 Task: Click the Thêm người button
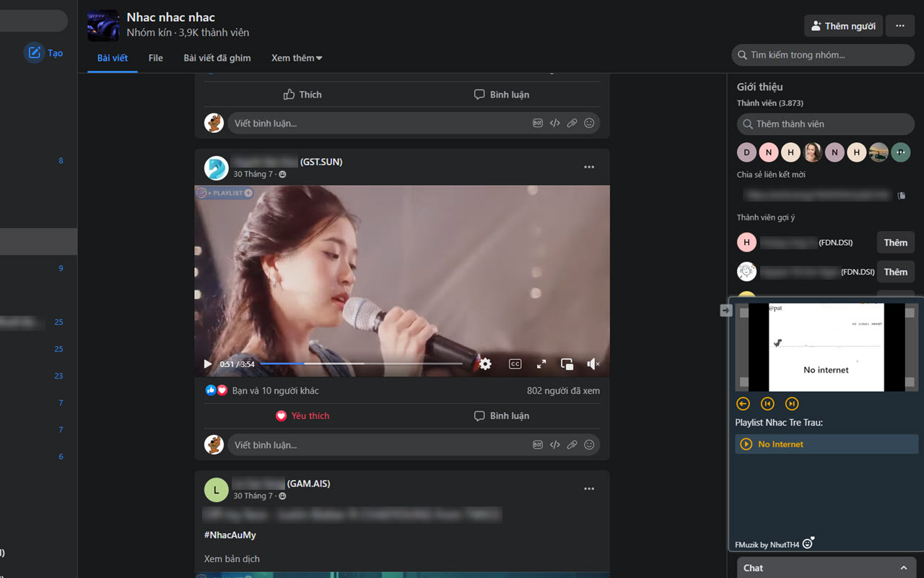tap(843, 25)
